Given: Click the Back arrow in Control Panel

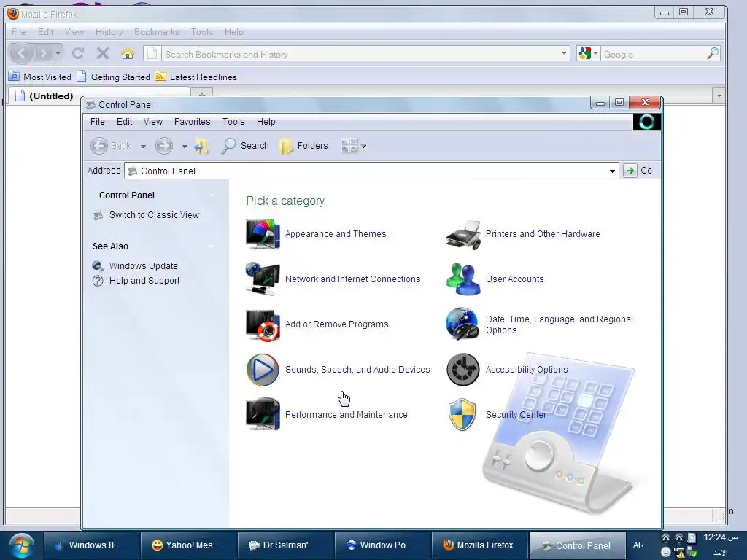Looking at the screenshot, I should tap(99, 146).
